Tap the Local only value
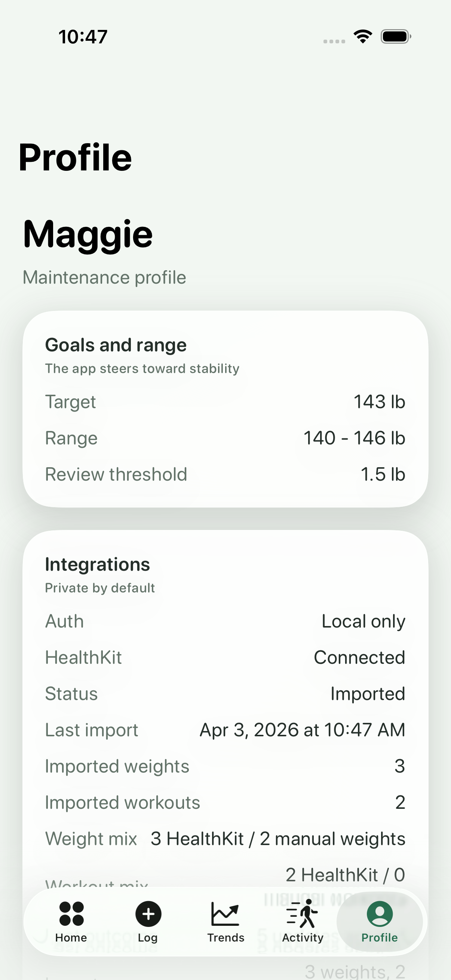The image size is (451, 980). click(x=363, y=622)
